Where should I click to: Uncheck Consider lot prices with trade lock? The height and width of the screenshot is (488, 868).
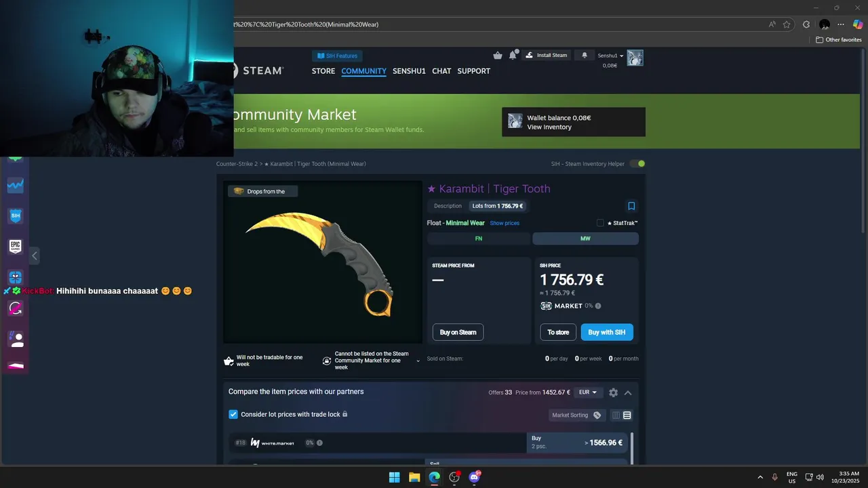[233, 414]
